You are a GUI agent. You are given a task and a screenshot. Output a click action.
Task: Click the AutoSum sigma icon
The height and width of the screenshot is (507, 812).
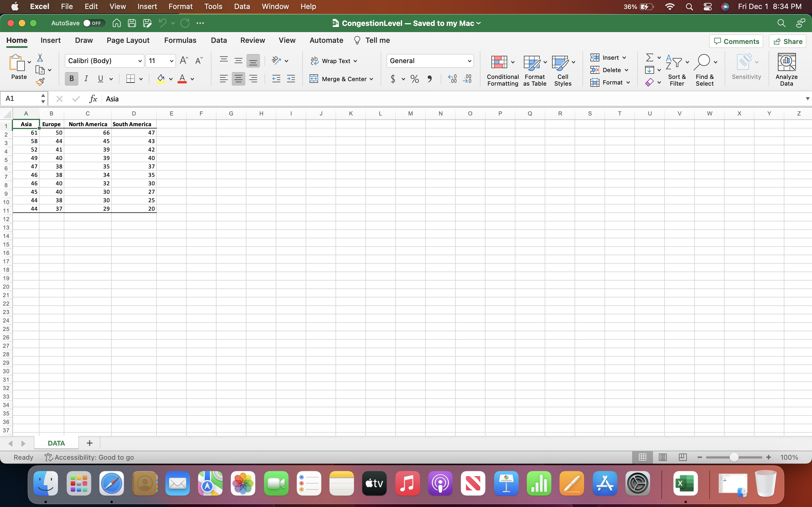click(x=650, y=58)
